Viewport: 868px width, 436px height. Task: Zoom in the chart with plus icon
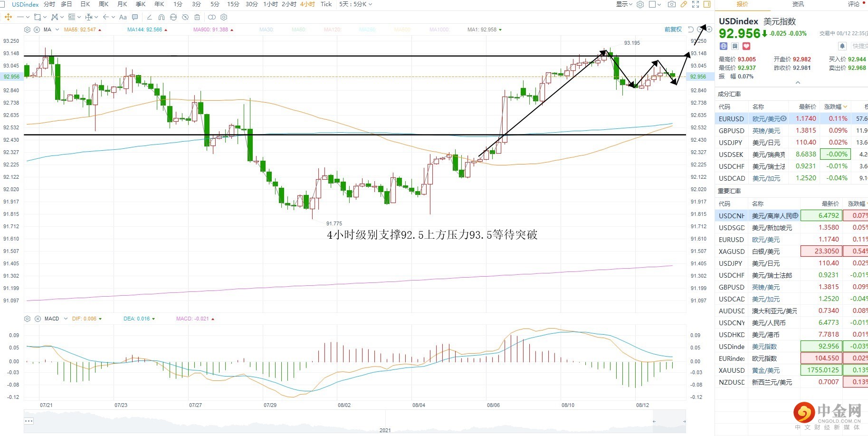click(x=709, y=29)
